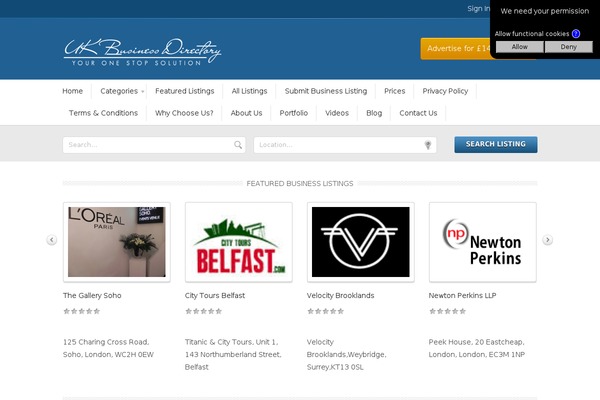
Task: Open Velocity Brooklands logo thumbnail
Action: click(360, 242)
